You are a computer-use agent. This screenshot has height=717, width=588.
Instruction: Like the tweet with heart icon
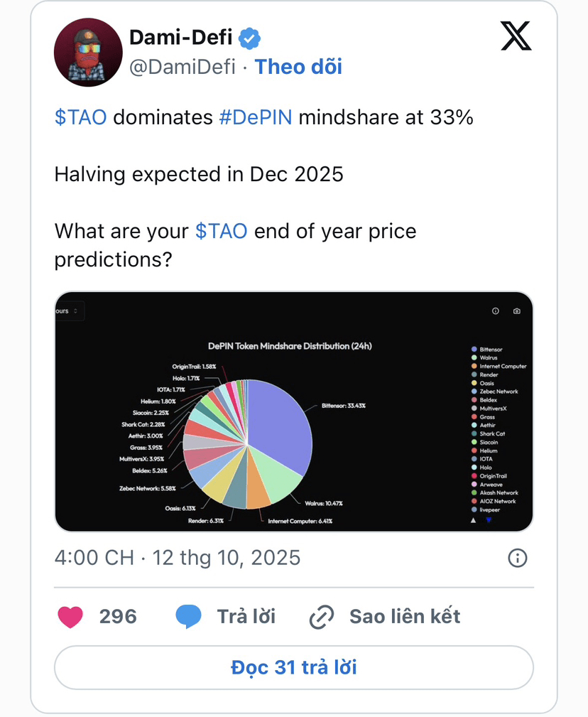tap(70, 616)
